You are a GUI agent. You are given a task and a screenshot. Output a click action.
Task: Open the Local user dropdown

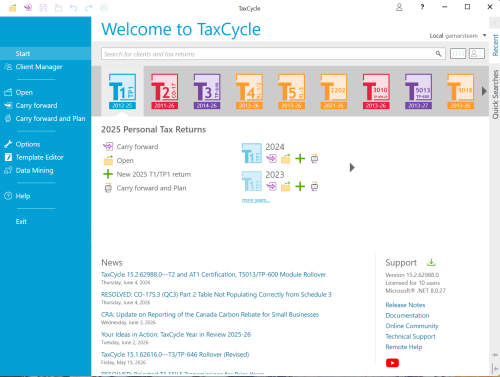(484, 35)
